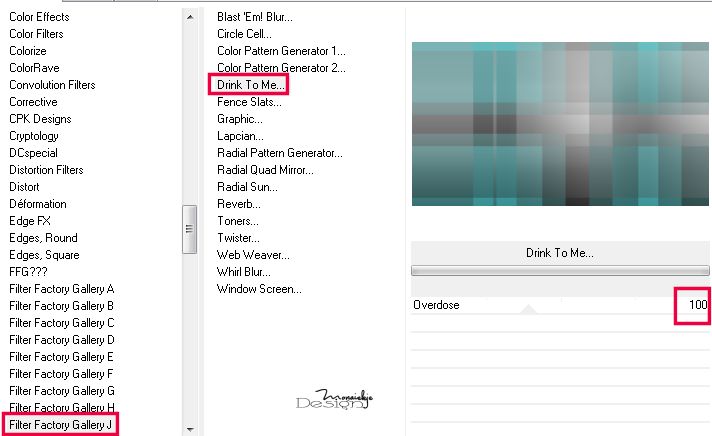The width and height of the screenshot is (712, 436).
Task: Open Distortion Filters category
Action: click(x=46, y=170)
